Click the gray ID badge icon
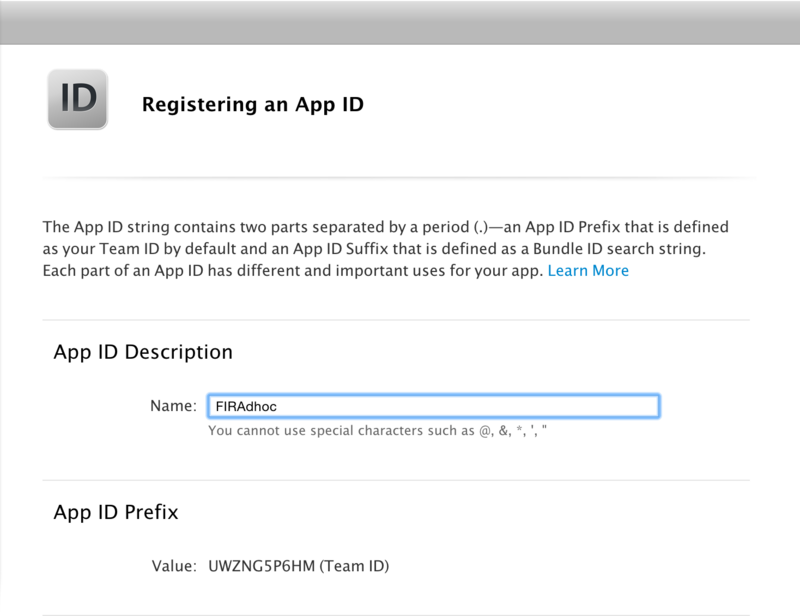Viewport: 800px width, 616px height. point(78,99)
